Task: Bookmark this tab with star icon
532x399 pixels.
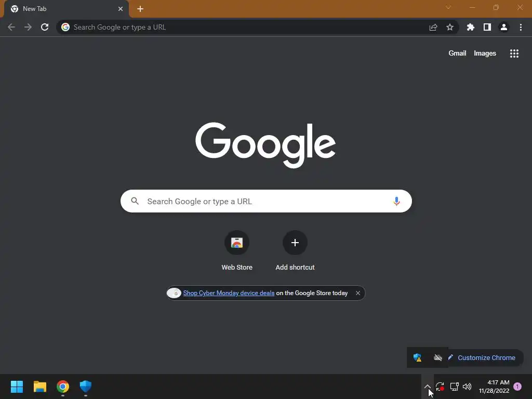Action: click(x=450, y=27)
